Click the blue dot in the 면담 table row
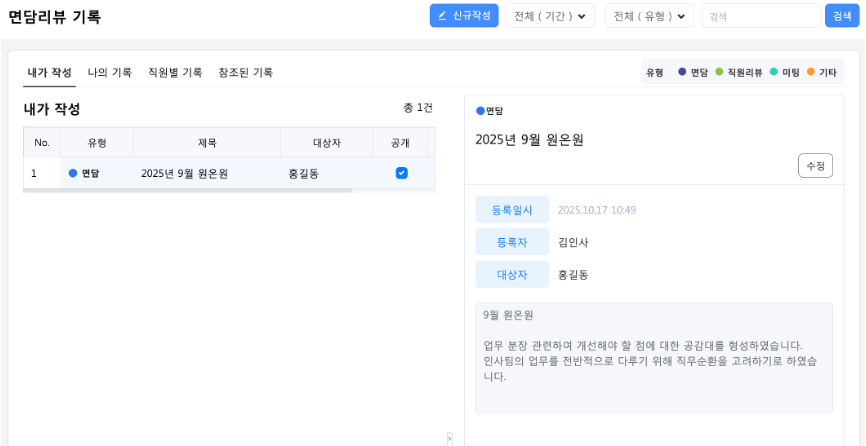This screenshot has width=866, height=446. pyautogui.click(x=72, y=173)
